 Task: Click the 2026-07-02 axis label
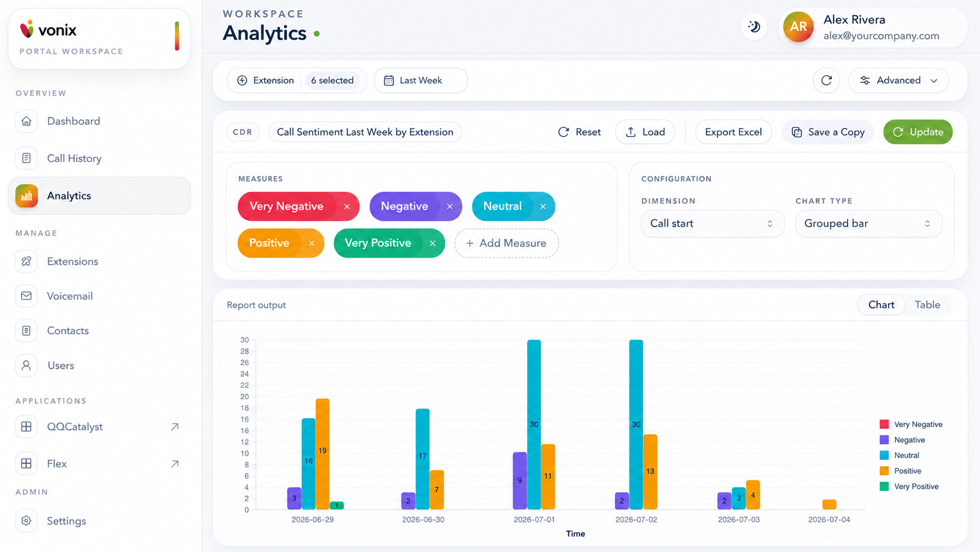[636, 520]
